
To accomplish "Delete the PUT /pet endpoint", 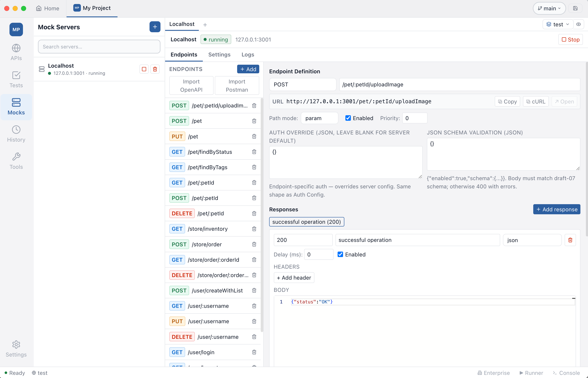I will coord(254,137).
